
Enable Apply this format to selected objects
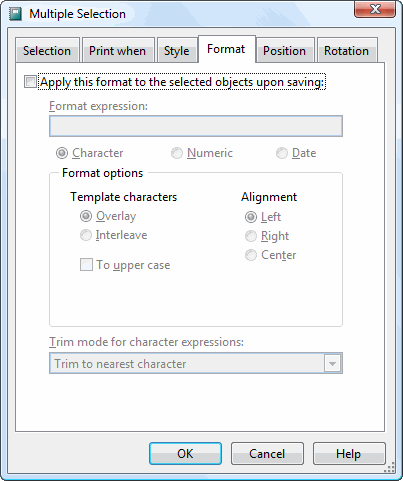coord(30,82)
